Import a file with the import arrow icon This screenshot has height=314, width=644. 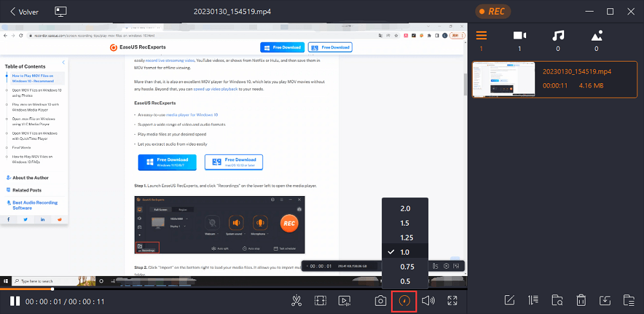(605, 300)
